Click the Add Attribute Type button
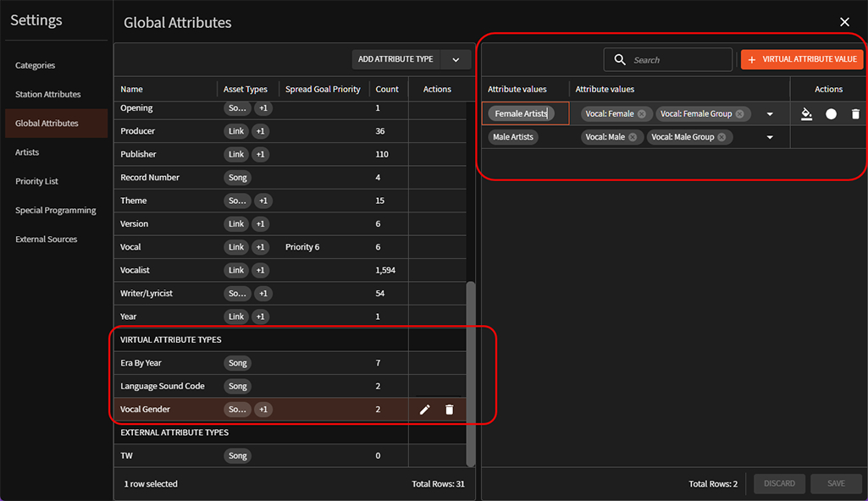 pos(395,60)
